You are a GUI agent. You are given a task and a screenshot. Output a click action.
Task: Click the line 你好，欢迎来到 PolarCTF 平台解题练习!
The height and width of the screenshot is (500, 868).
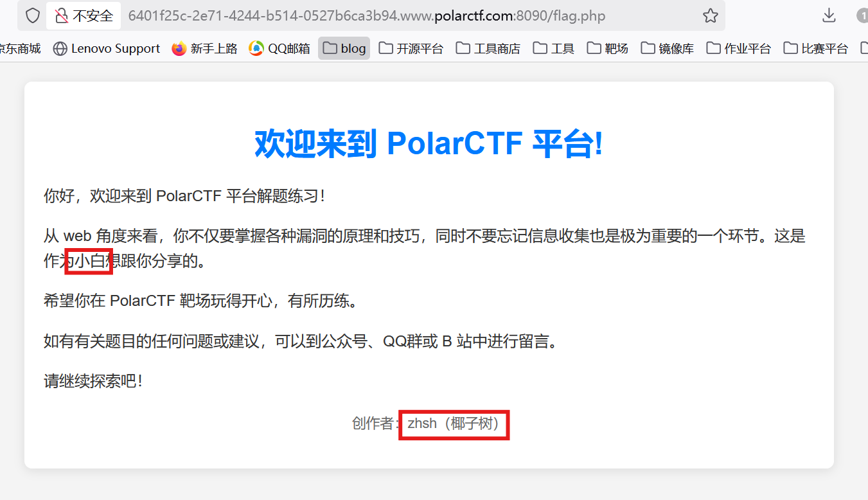[184, 195]
